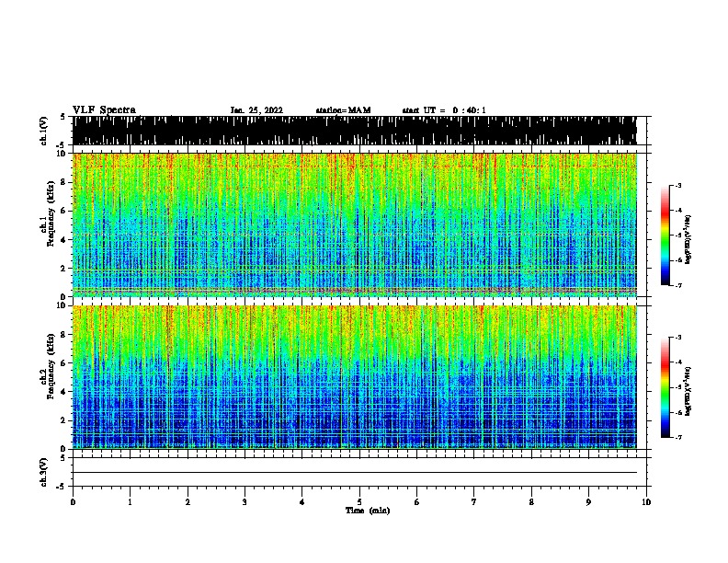Click the time axis tick label "6"
728x563 pixels.
pyautogui.click(x=417, y=501)
